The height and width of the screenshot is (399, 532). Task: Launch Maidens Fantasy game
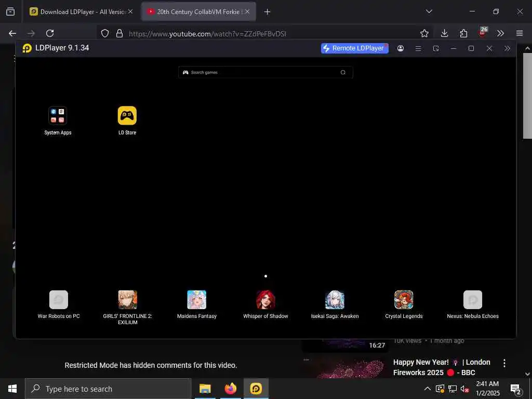(197, 300)
